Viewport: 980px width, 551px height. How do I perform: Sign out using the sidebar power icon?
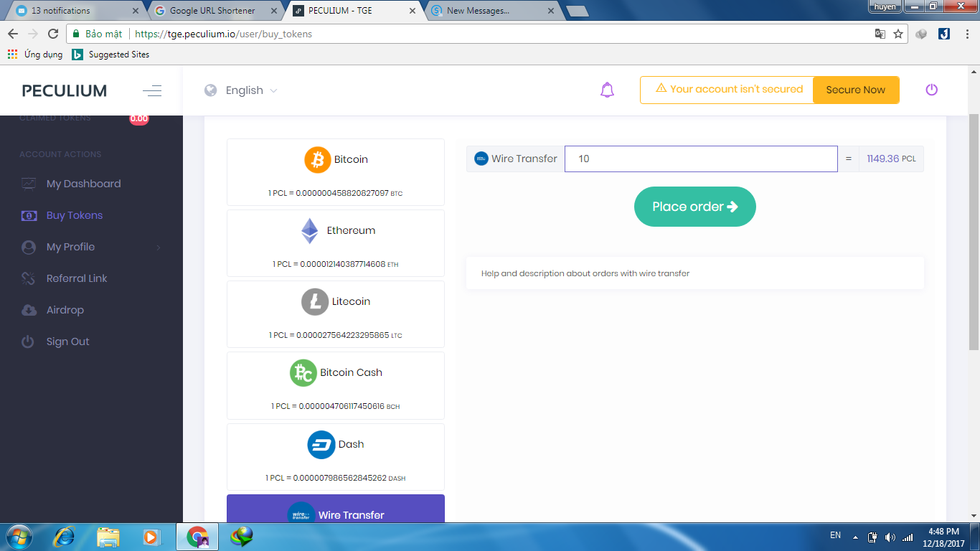pos(28,342)
